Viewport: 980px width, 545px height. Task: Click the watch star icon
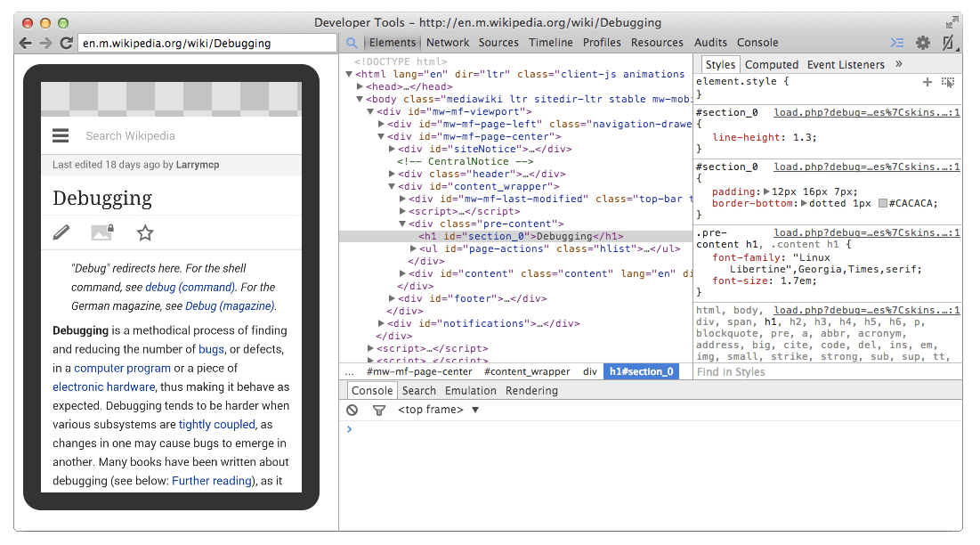point(145,232)
